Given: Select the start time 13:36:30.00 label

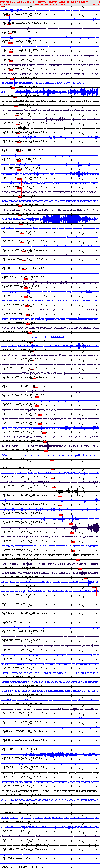Looking at the screenshot, I should pos(5,4).
